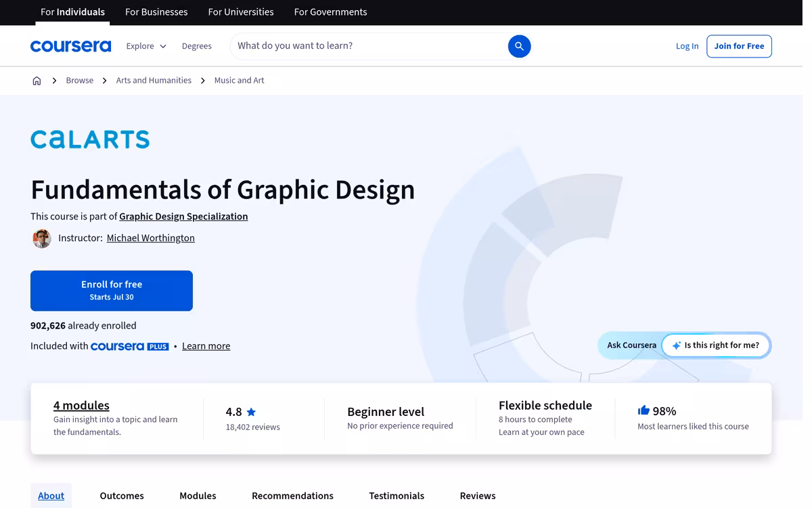
Task: Click the Join for Free button
Action: pos(739,46)
